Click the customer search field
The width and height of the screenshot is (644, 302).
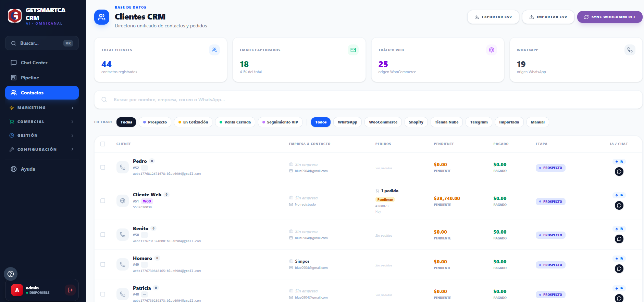(368, 100)
